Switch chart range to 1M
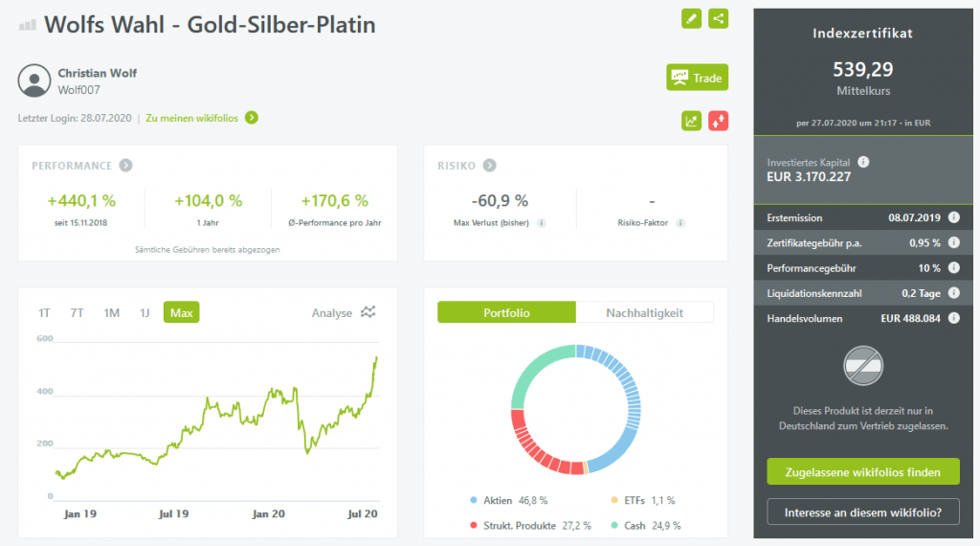Viewport: 980px width, 546px height. [112, 312]
